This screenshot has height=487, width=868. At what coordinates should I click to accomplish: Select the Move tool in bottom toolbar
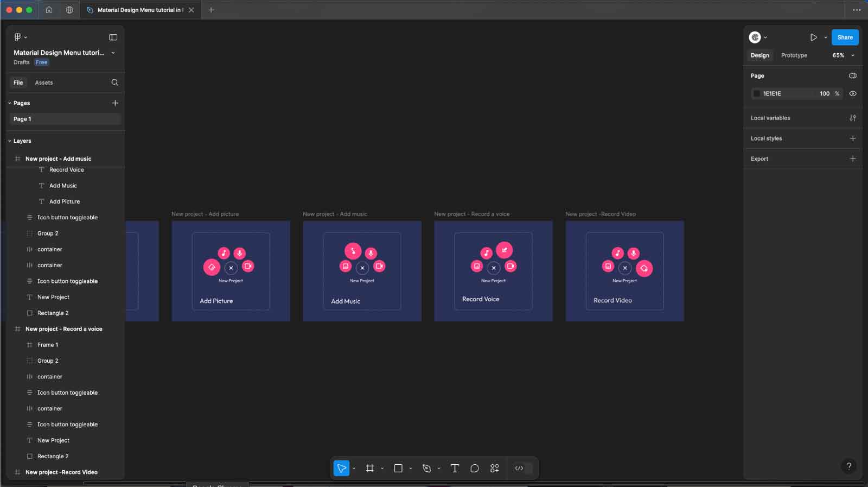pyautogui.click(x=341, y=468)
